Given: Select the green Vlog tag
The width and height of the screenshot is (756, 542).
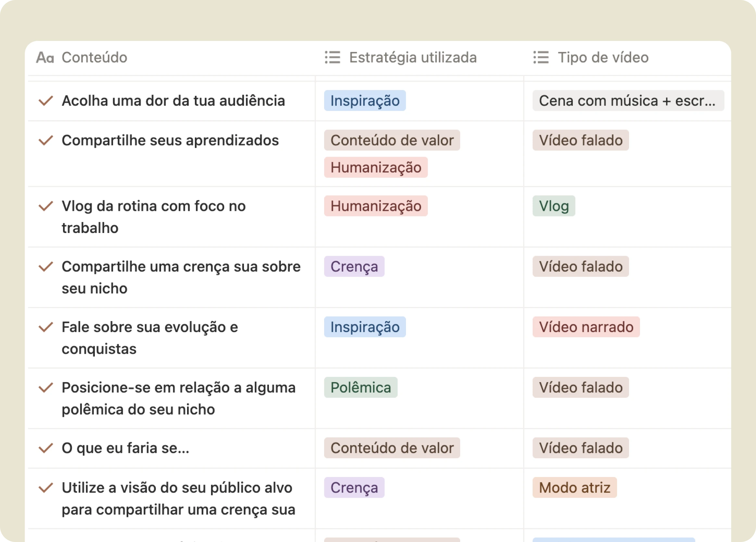Looking at the screenshot, I should (x=554, y=206).
